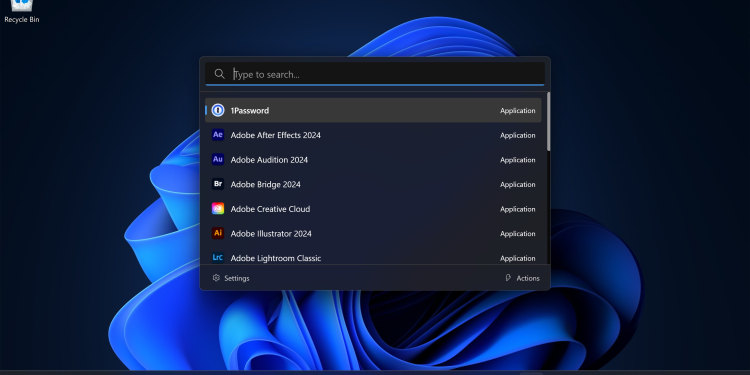Click the Adobe Lightroom Classic Lrc icon
The height and width of the screenshot is (375, 750).
[218, 258]
